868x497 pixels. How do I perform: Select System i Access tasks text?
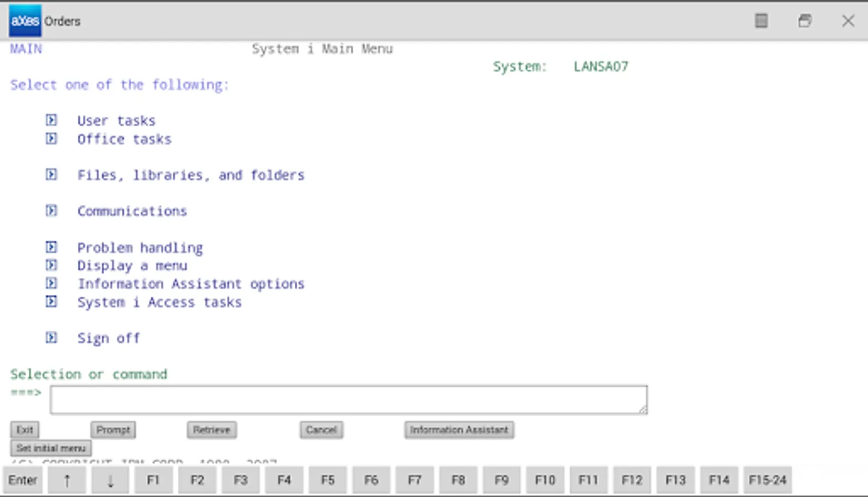(159, 303)
